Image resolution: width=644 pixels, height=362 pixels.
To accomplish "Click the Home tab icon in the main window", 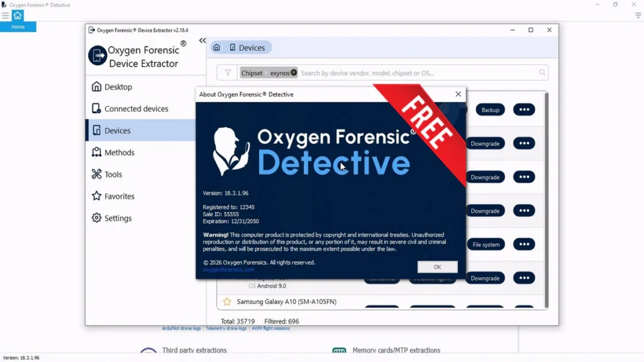I will 18,16.
